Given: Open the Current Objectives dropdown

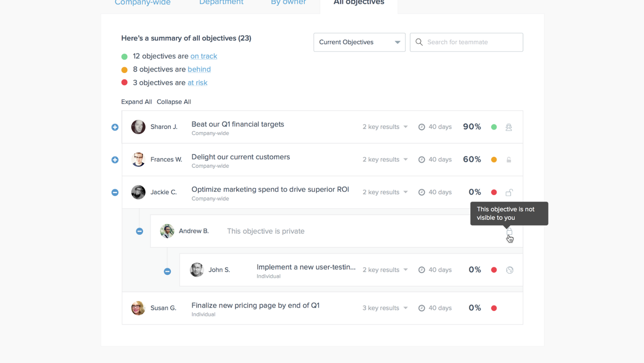Looking at the screenshot, I should coord(359,42).
